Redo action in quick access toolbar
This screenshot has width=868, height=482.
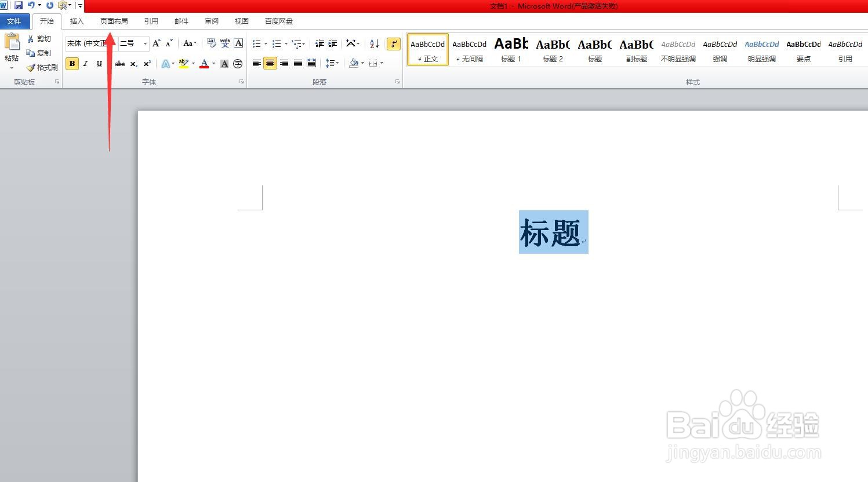pos(50,5)
